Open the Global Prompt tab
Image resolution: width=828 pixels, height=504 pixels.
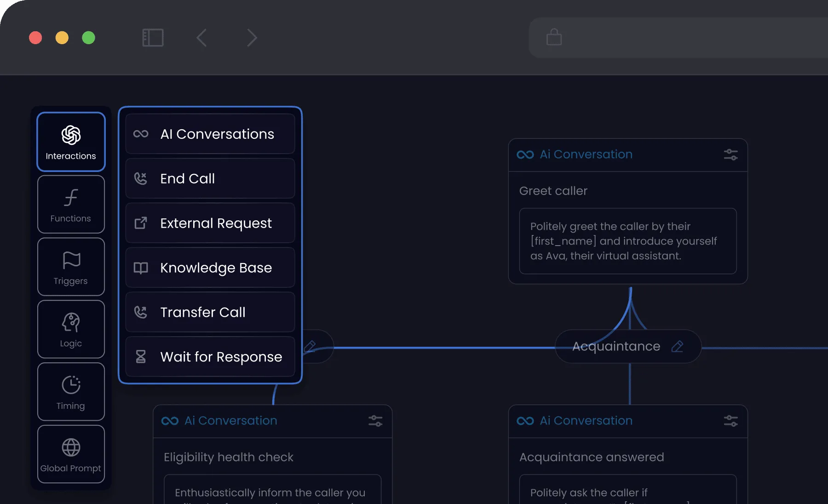71,454
